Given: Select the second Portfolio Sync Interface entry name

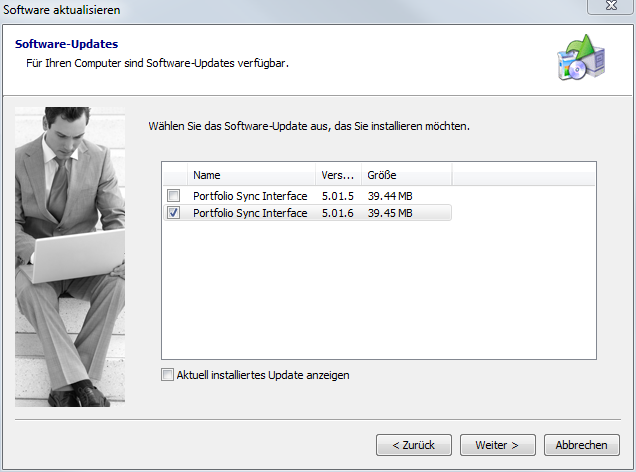Looking at the screenshot, I should tap(250, 213).
